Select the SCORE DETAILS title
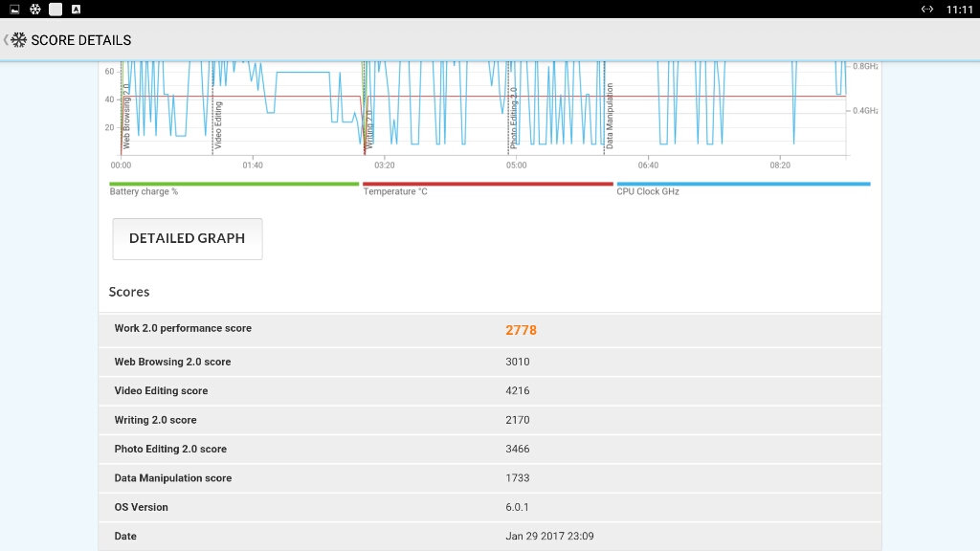The height and width of the screenshot is (551, 980). pyautogui.click(x=81, y=40)
